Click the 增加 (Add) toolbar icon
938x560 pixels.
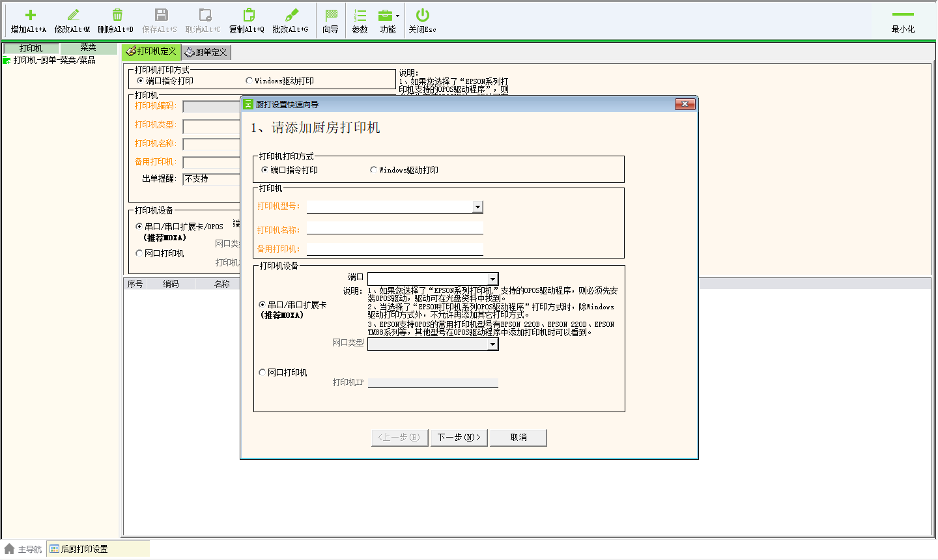30,15
